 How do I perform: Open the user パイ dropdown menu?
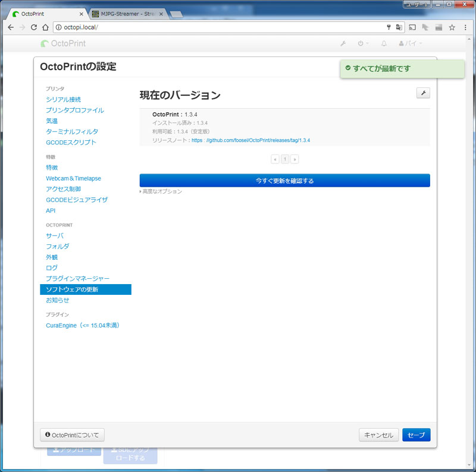click(x=410, y=43)
